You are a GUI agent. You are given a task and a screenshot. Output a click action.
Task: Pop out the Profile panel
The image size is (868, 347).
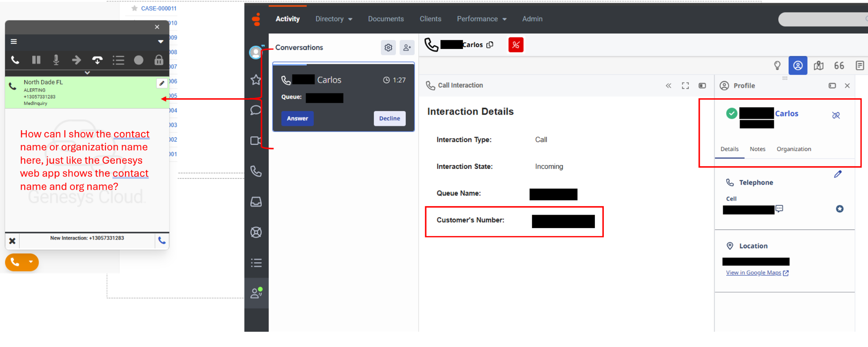[832, 85]
